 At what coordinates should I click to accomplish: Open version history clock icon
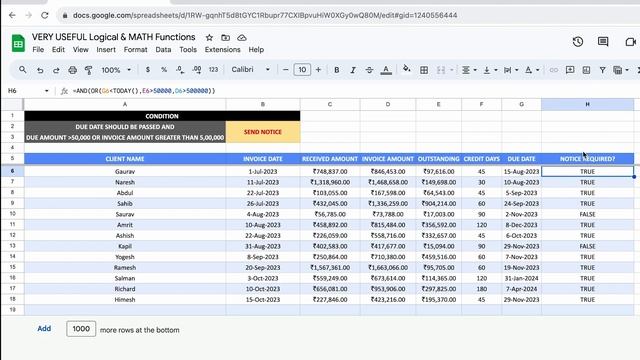pyautogui.click(x=578, y=42)
